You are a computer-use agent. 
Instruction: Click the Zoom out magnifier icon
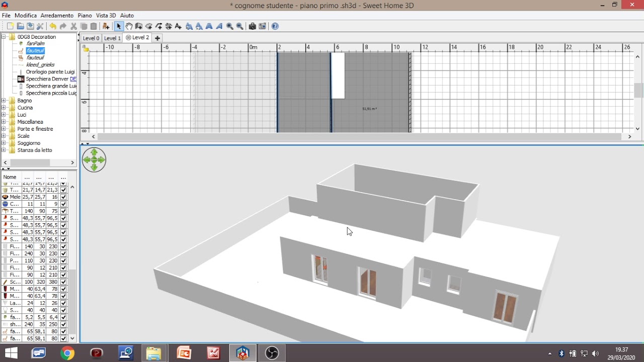(240, 26)
